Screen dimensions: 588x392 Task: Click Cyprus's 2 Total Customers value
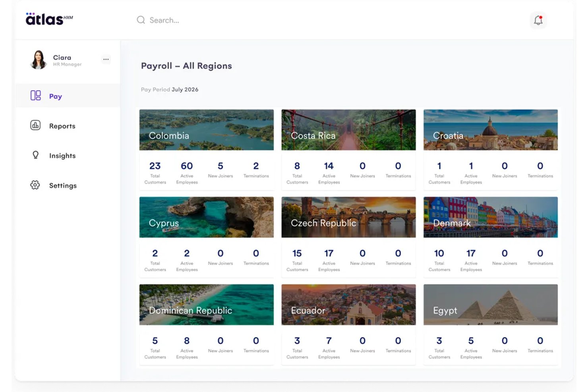point(155,253)
